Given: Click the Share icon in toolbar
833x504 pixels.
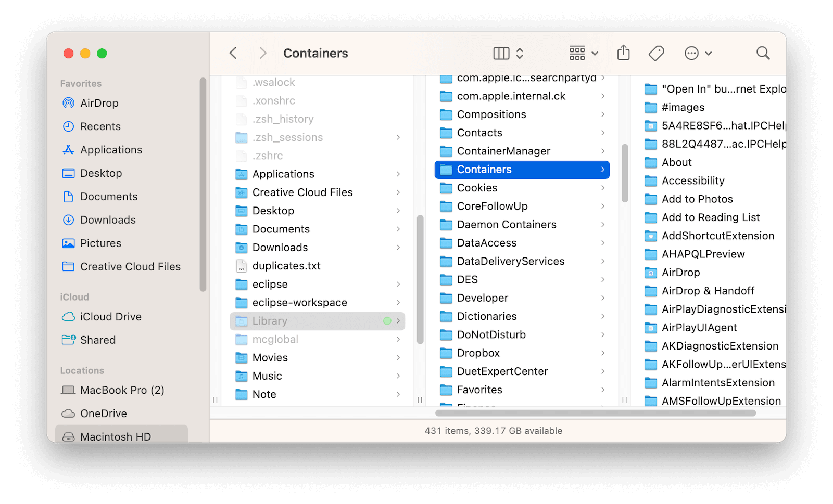Looking at the screenshot, I should (x=623, y=53).
